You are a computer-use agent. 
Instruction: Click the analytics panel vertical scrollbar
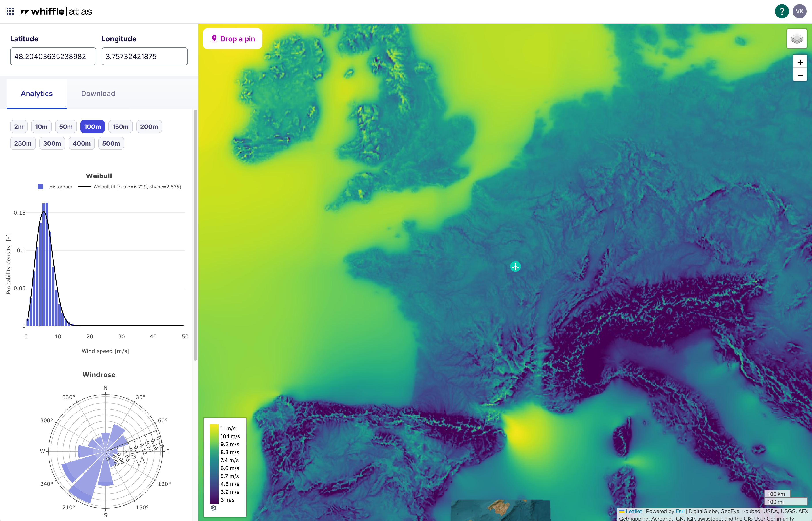point(195,235)
